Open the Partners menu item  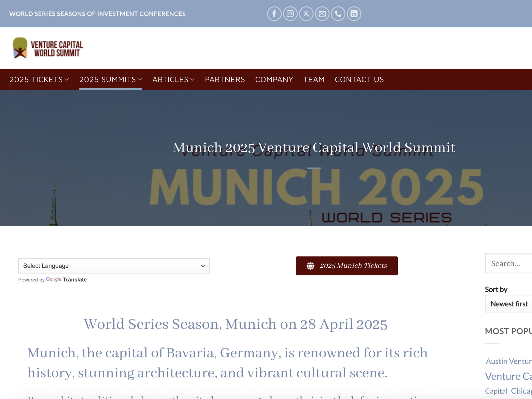pos(225,80)
